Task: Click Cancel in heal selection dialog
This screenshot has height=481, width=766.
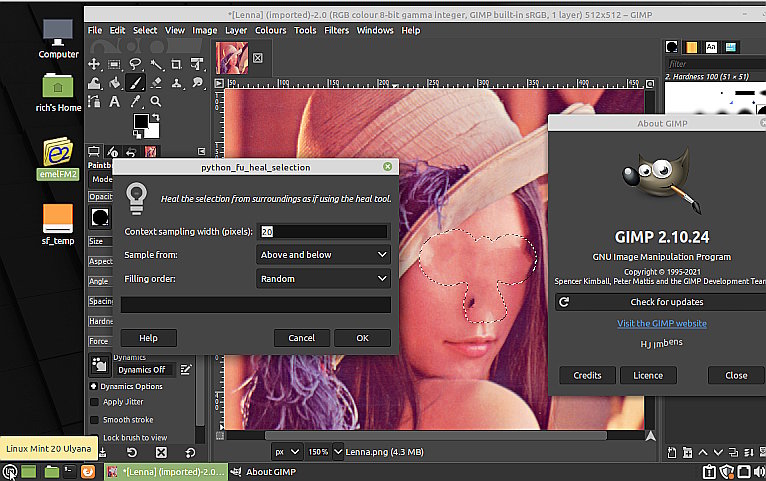Action: click(x=301, y=338)
